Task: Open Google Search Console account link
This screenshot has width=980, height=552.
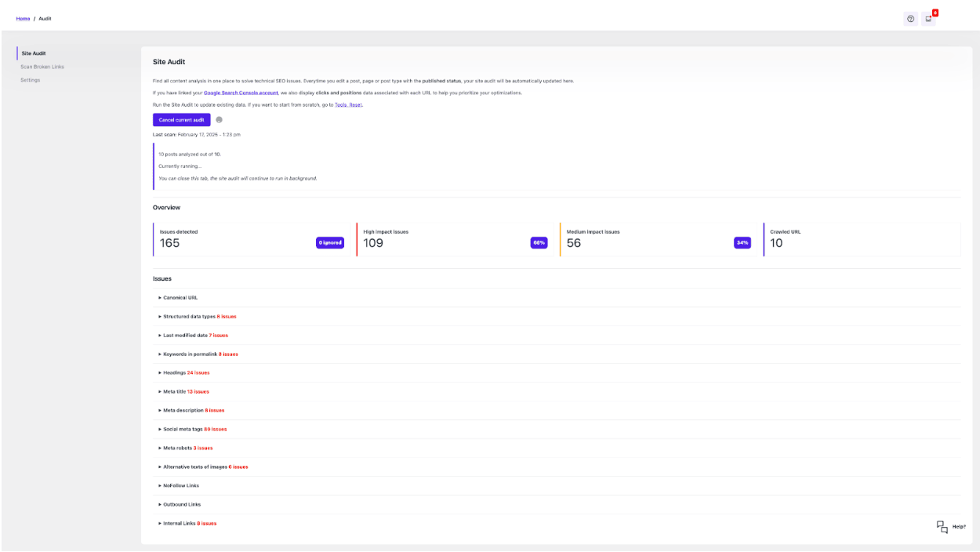Action: click(241, 93)
